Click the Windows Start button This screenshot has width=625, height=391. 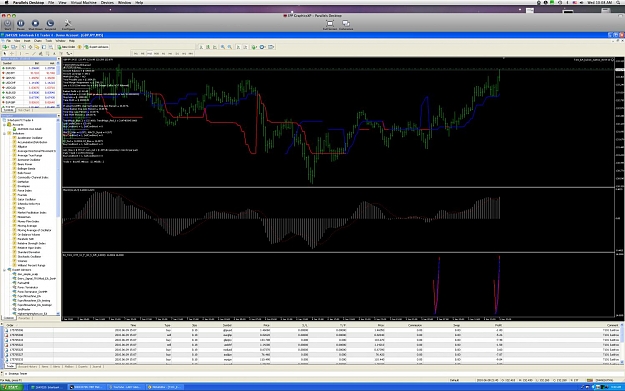pos(11,387)
